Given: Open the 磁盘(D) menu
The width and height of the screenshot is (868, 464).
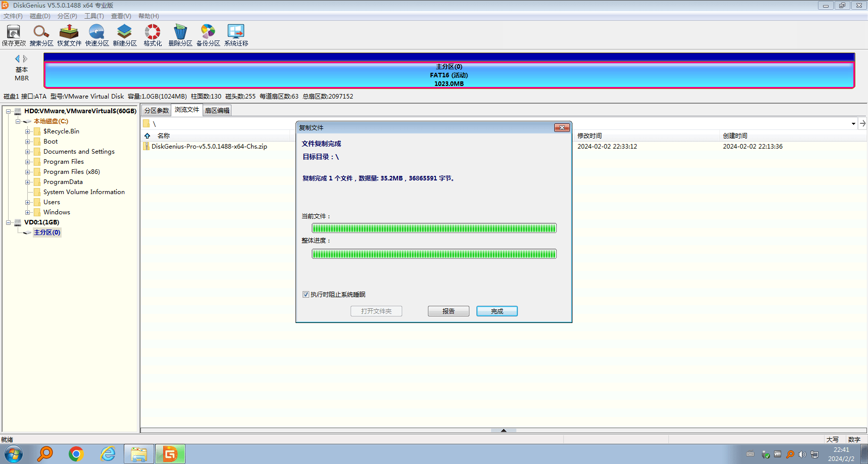Looking at the screenshot, I should click(40, 16).
